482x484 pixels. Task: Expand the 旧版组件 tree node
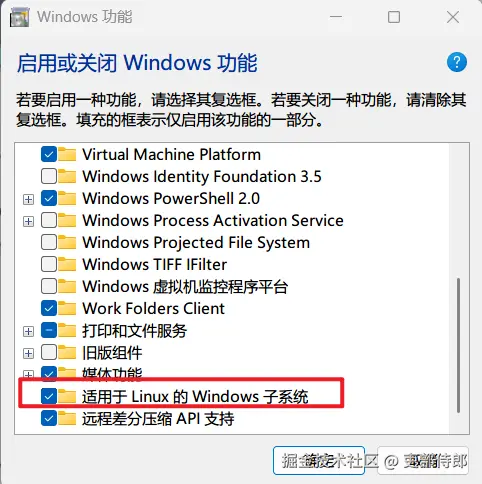[x=28, y=353]
